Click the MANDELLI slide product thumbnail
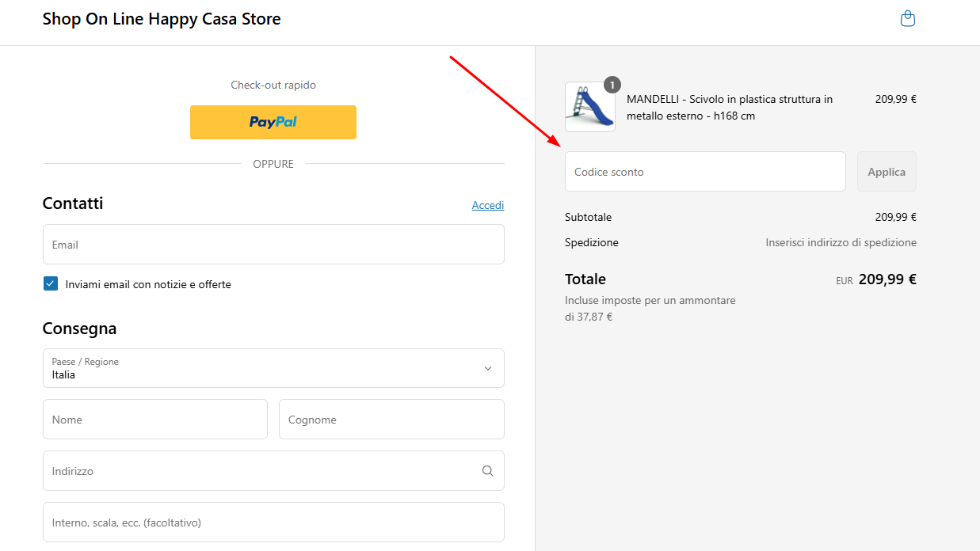 click(x=589, y=107)
